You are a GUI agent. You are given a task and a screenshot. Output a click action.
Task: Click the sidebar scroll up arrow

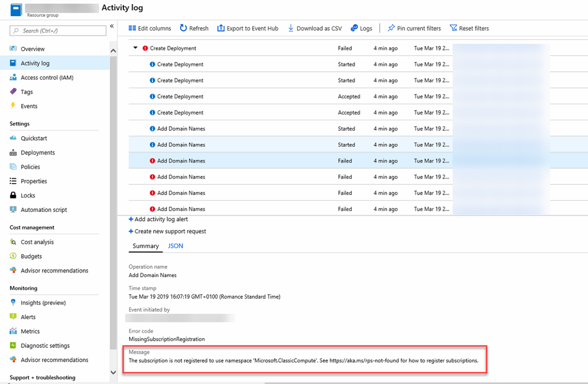coord(113,51)
